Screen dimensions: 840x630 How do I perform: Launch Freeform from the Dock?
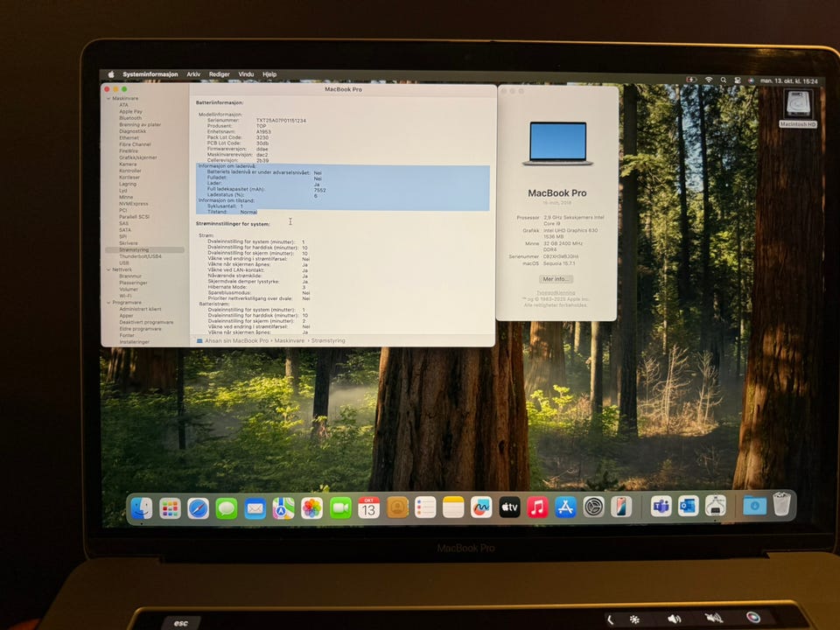pyautogui.click(x=481, y=507)
